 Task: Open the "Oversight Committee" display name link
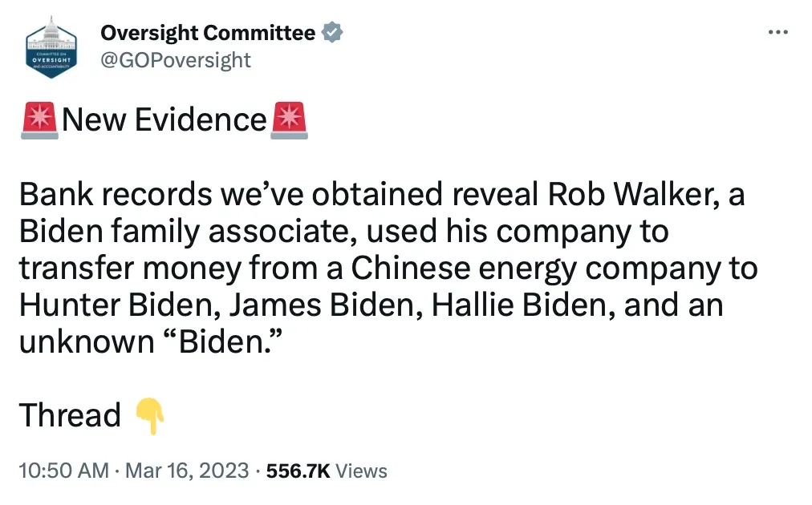(208, 33)
